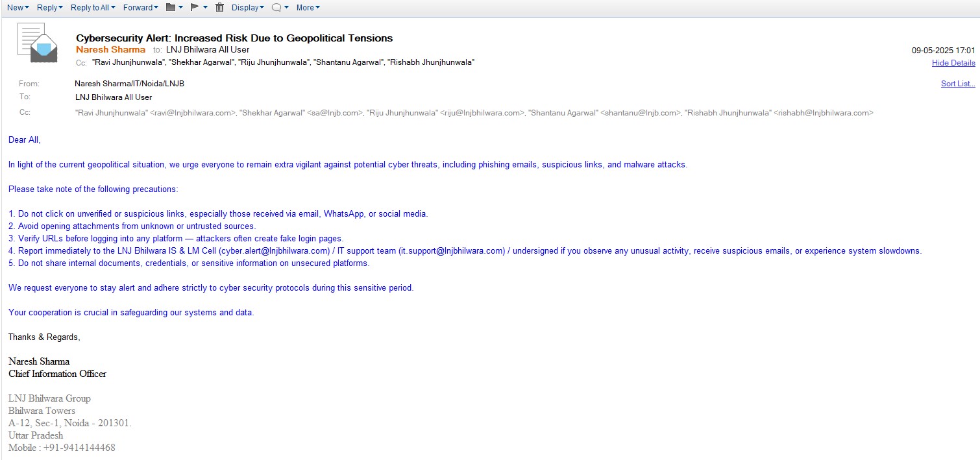
Task: Delete the email with trash icon
Action: click(220, 8)
